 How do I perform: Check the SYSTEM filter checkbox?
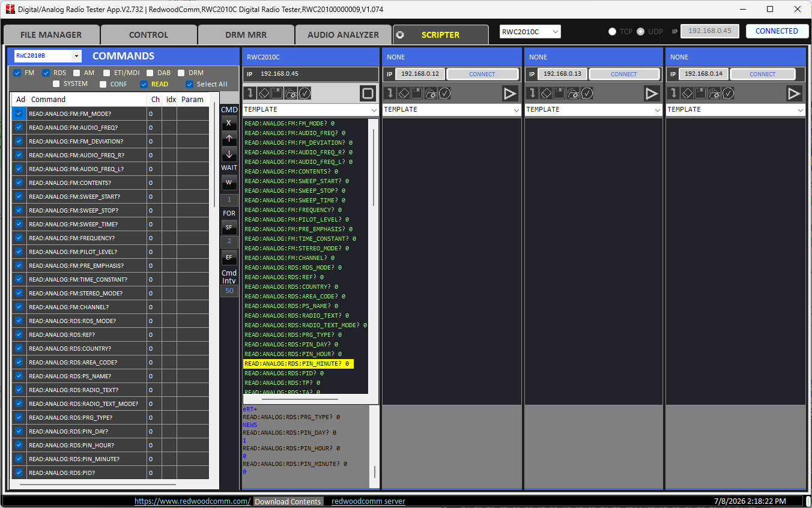56,84
